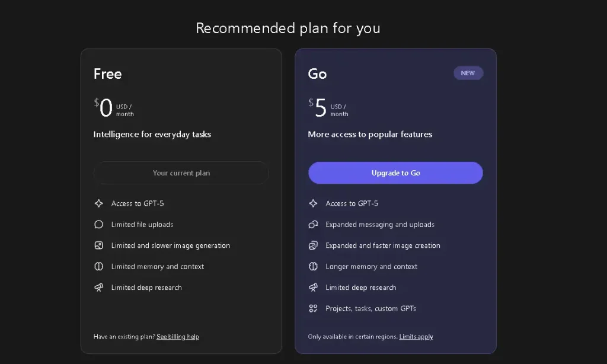Click the brain icon for limited memory
The height and width of the screenshot is (364, 607).
[99, 267]
